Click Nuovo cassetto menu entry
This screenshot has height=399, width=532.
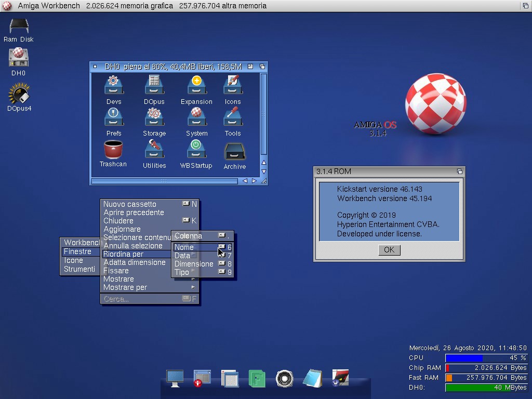point(130,204)
